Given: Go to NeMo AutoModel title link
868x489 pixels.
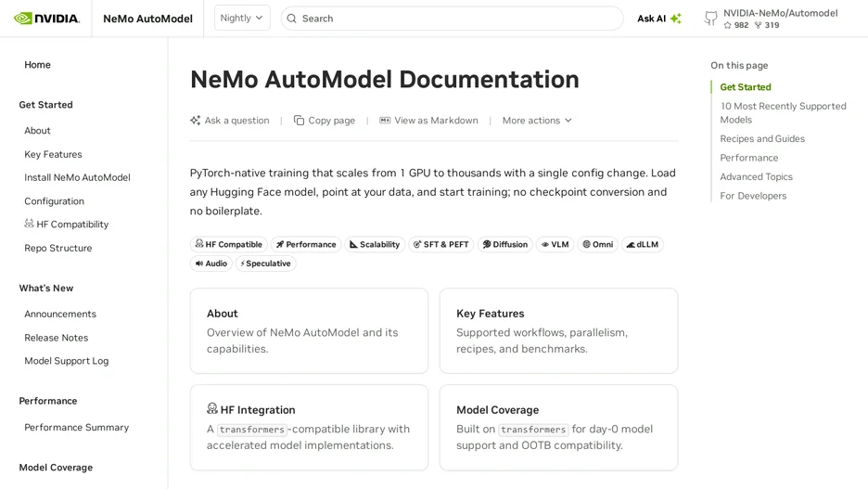Looking at the screenshot, I should click(x=147, y=19).
